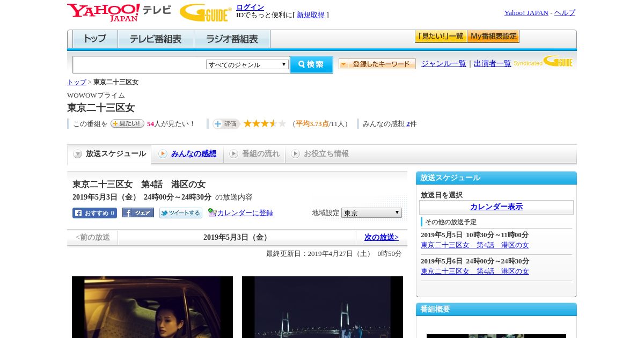644x338 pixels.
Task: Click the トップ breadcrumb link
Action: [77, 82]
